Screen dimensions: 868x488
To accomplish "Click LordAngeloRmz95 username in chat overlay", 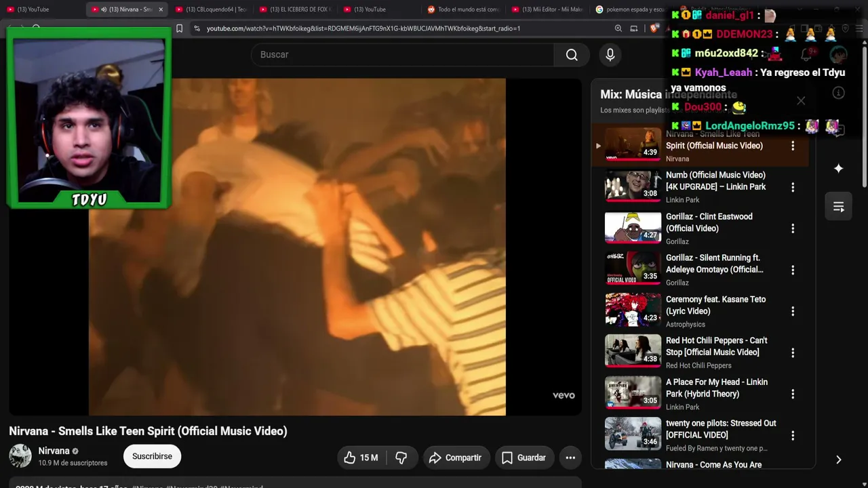I will click(x=750, y=126).
